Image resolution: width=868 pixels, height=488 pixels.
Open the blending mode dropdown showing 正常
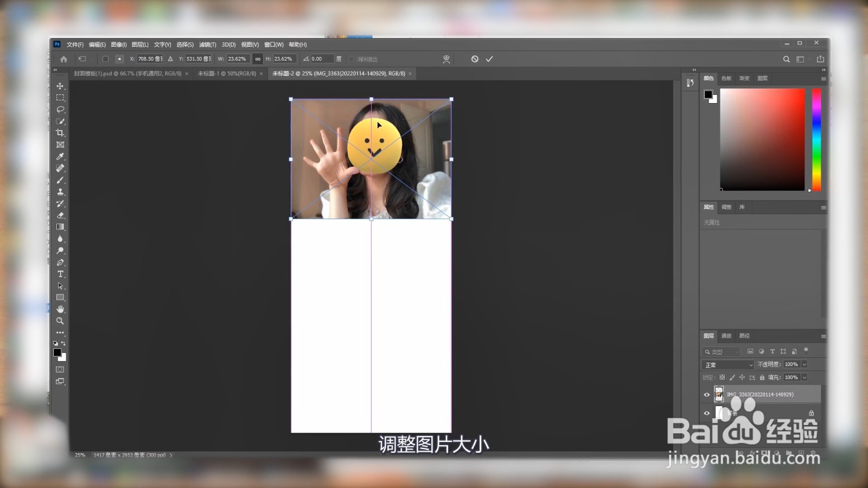(x=727, y=364)
